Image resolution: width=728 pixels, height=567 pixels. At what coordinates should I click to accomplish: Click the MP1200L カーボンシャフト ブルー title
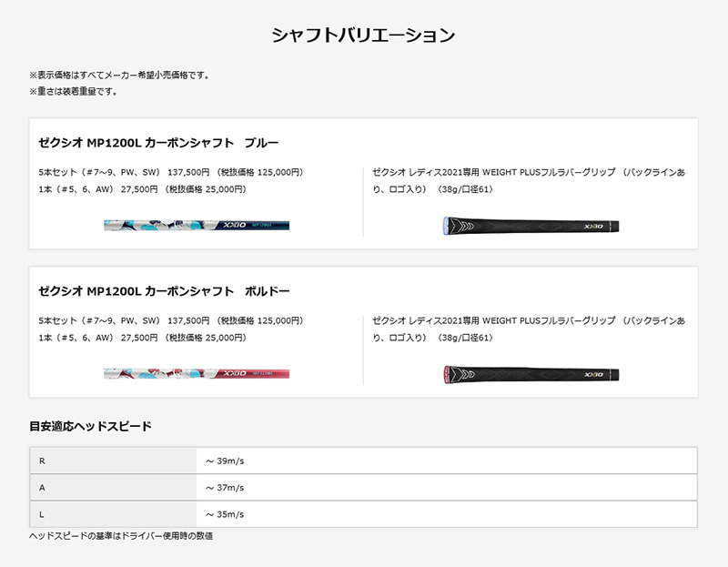(158, 143)
